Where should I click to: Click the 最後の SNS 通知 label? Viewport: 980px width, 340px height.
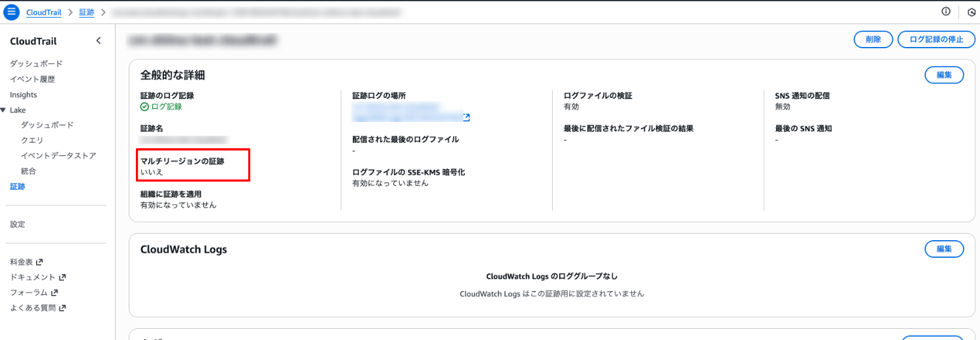[803, 129]
